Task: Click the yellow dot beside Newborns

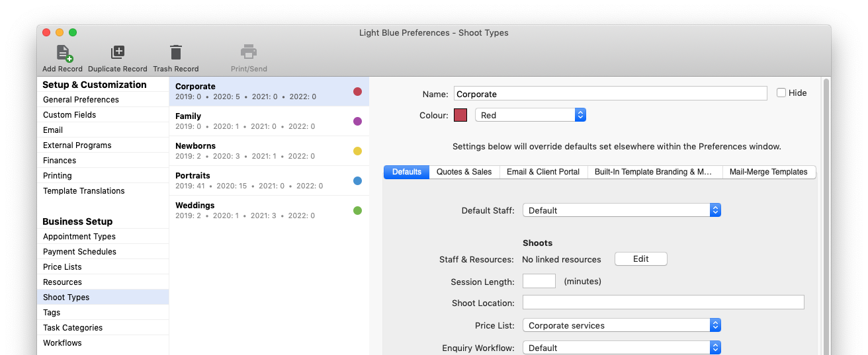Action: pyautogui.click(x=357, y=151)
